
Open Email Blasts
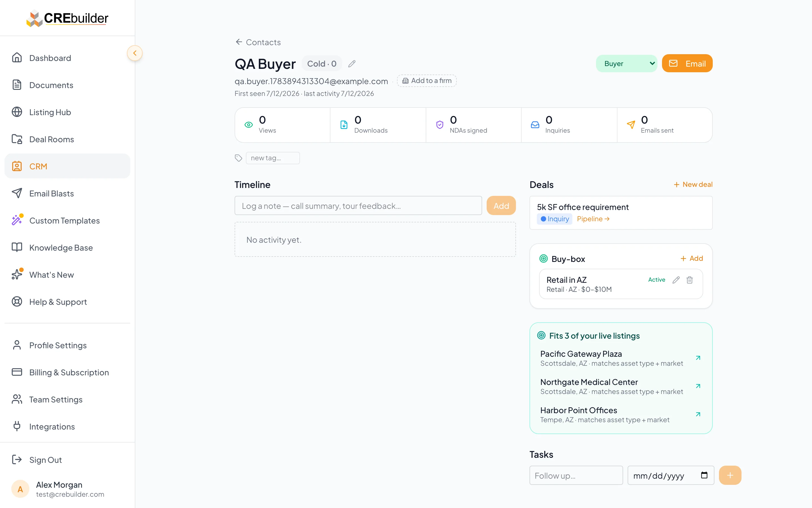[67, 194]
